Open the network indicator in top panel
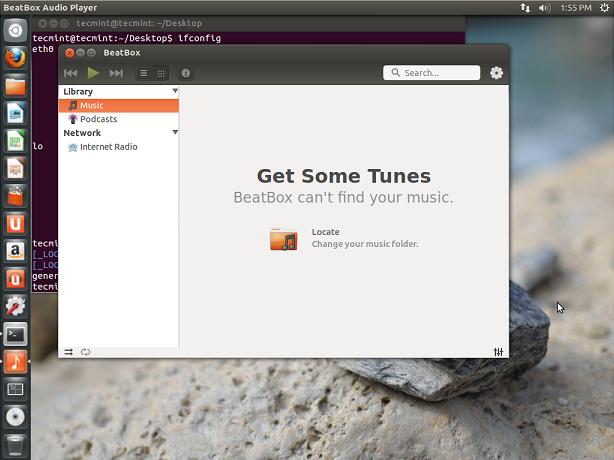Screen dimensions: 614x460 (x=525, y=7)
